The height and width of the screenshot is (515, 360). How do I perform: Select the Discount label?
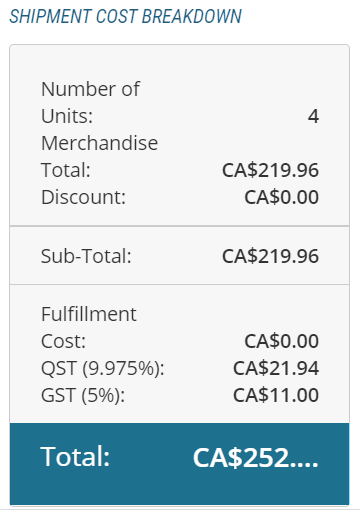[x=83, y=197]
